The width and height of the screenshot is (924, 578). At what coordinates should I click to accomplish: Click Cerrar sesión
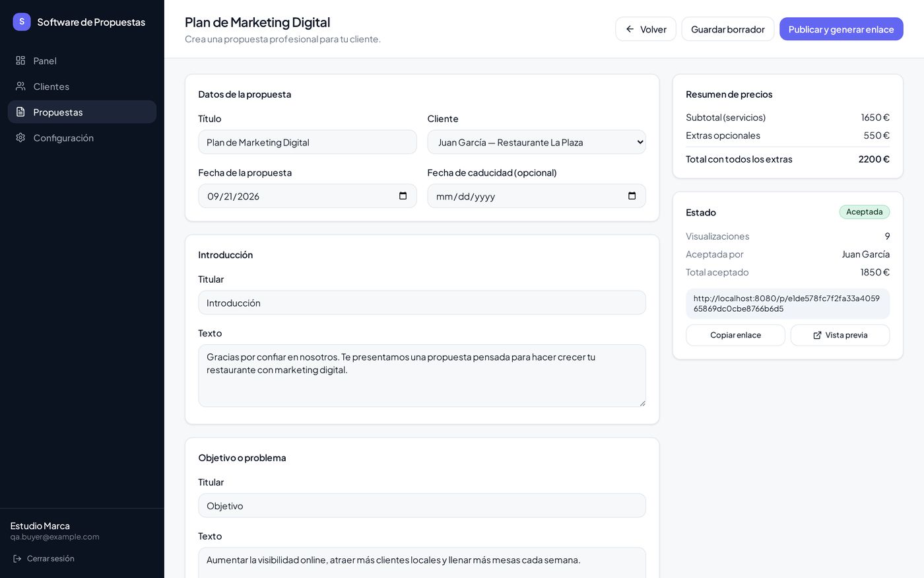44,559
